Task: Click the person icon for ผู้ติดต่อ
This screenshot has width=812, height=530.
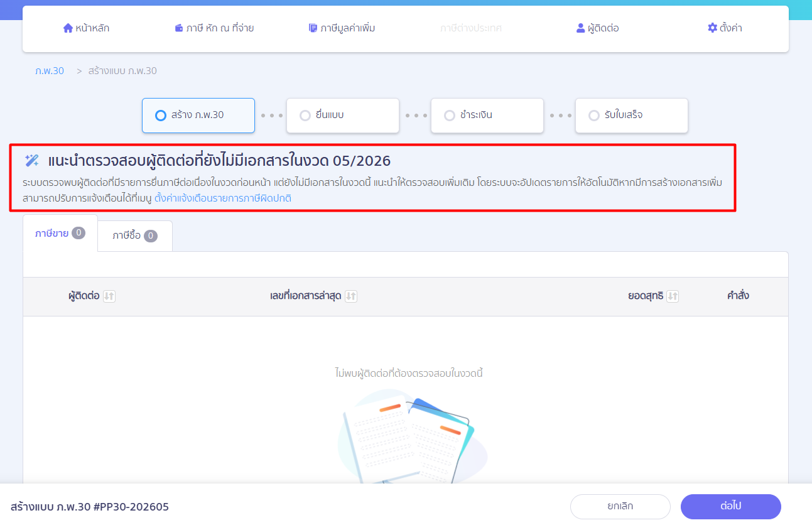Action: pos(580,28)
